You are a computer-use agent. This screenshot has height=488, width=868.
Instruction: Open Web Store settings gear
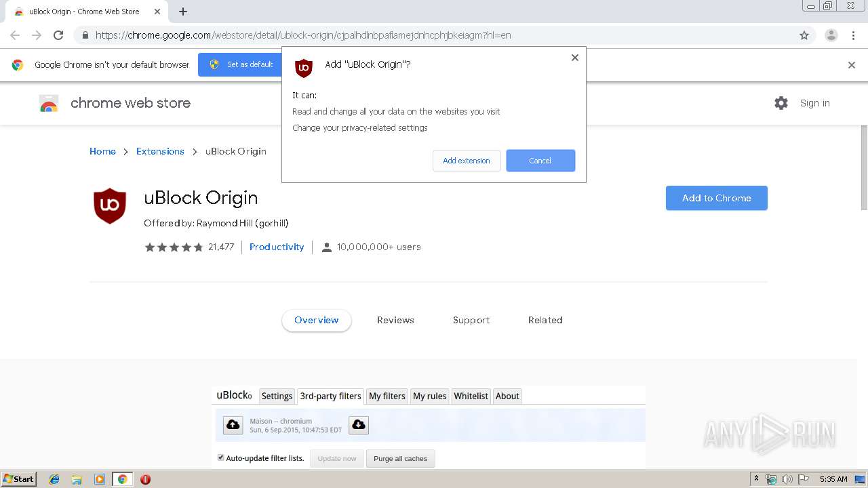click(781, 103)
